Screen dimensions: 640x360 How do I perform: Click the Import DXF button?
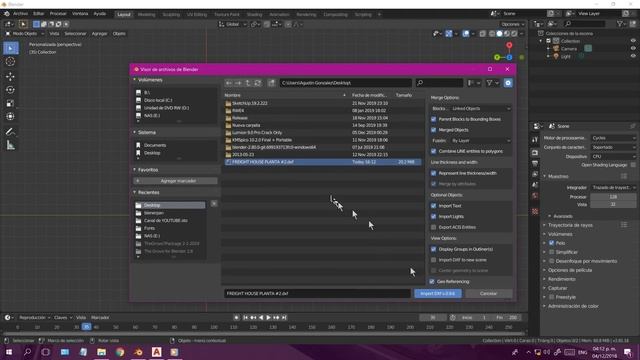click(x=438, y=293)
